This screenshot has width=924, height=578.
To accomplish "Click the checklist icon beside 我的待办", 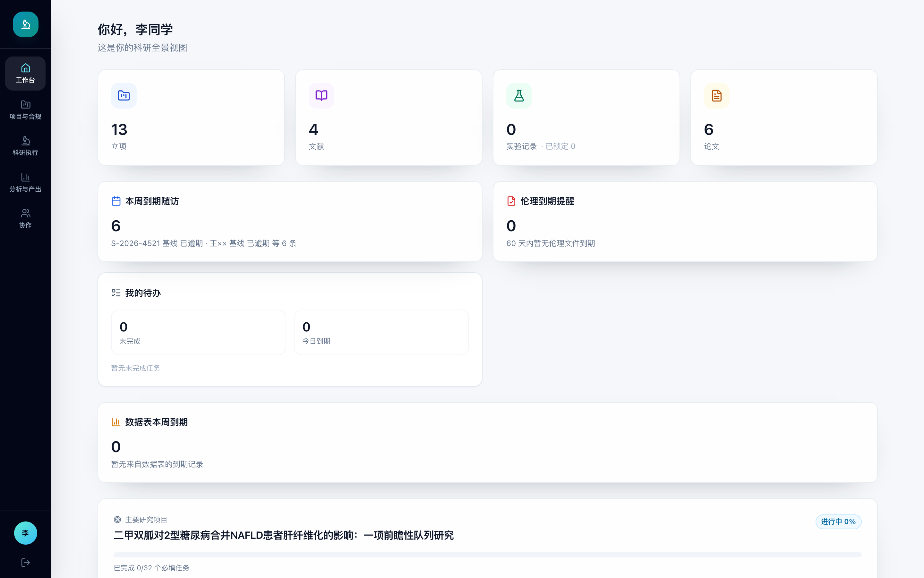I will 116,293.
